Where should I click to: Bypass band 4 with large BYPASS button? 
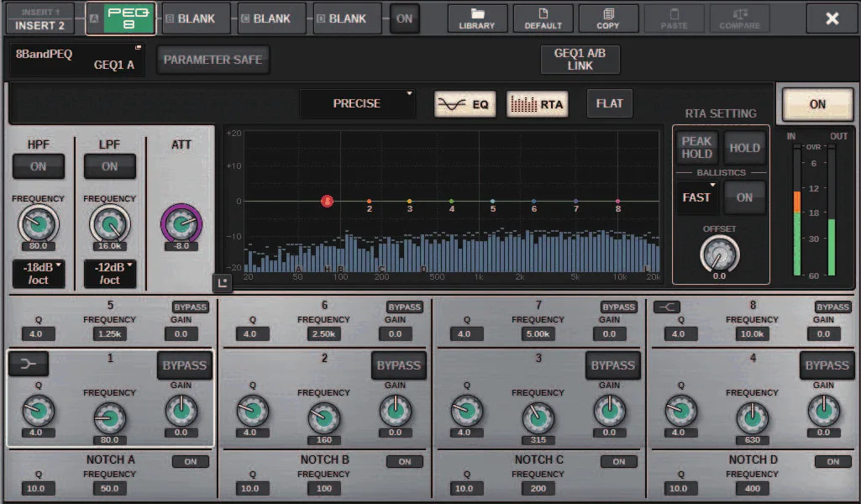(x=827, y=365)
